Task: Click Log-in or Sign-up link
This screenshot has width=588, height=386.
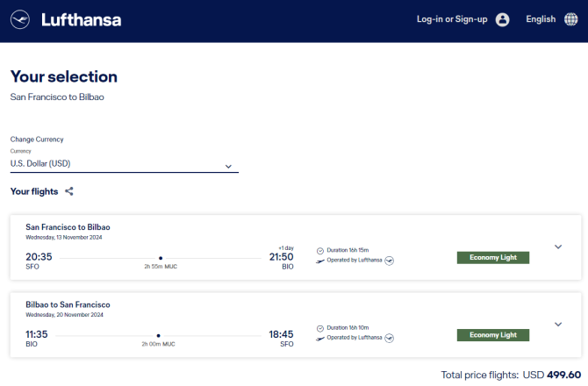Action: (452, 19)
